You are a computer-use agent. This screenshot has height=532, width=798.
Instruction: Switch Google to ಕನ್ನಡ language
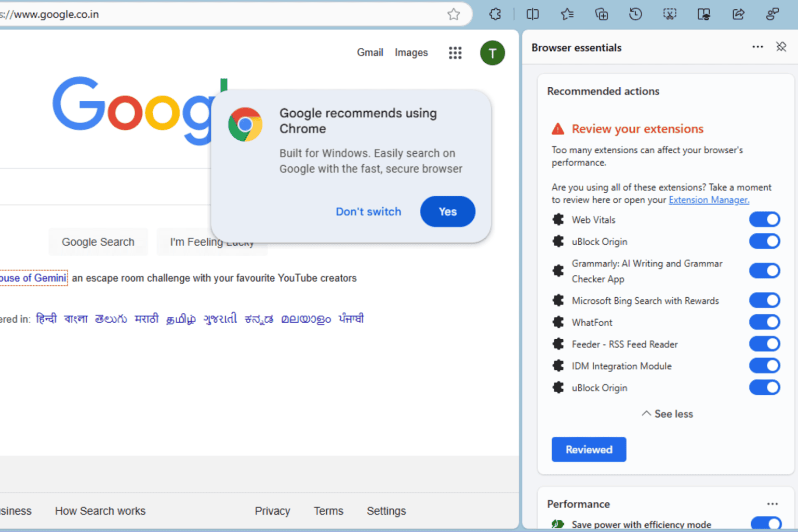tap(259, 318)
